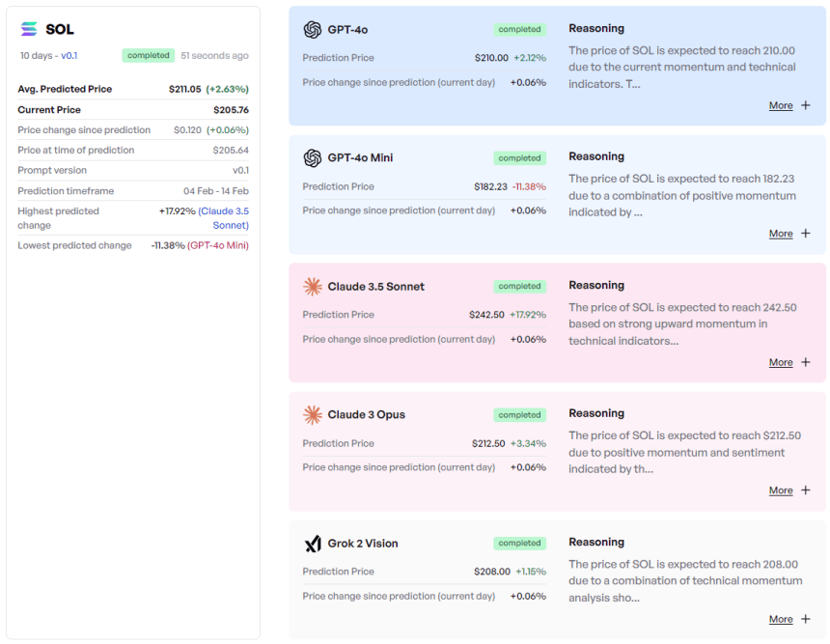
Task: Click the OpenAI logo beside GPT-4o Mini
Action: pyautogui.click(x=312, y=158)
